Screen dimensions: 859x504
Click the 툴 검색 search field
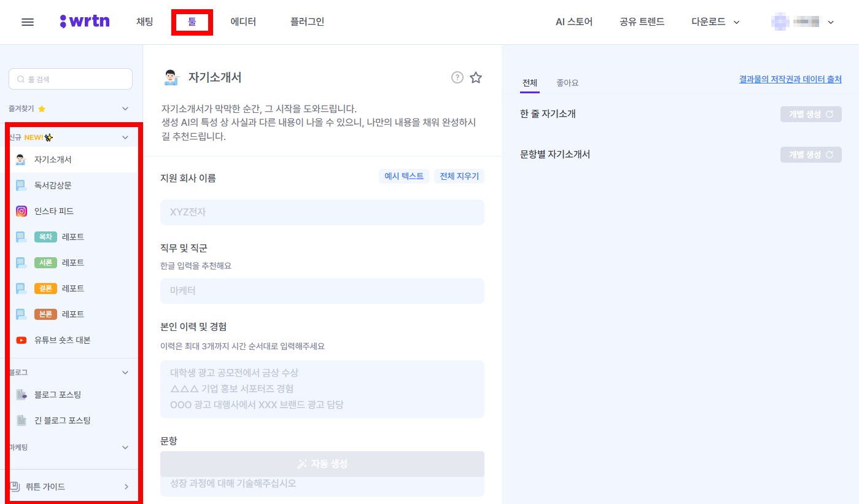(70, 79)
